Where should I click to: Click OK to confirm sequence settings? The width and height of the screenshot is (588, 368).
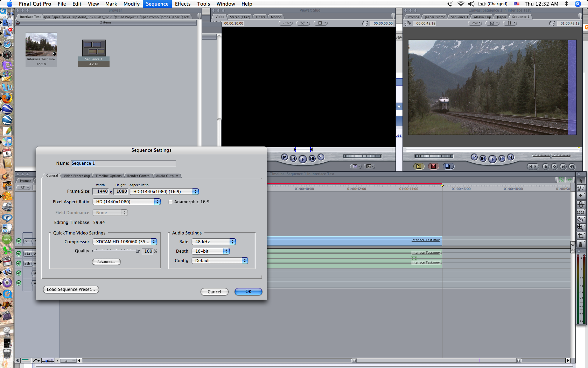pyautogui.click(x=248, y=292)
